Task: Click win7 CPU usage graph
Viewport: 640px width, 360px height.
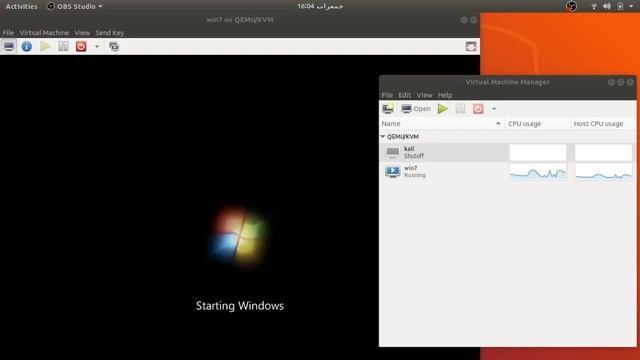Action: click(538, 172)
